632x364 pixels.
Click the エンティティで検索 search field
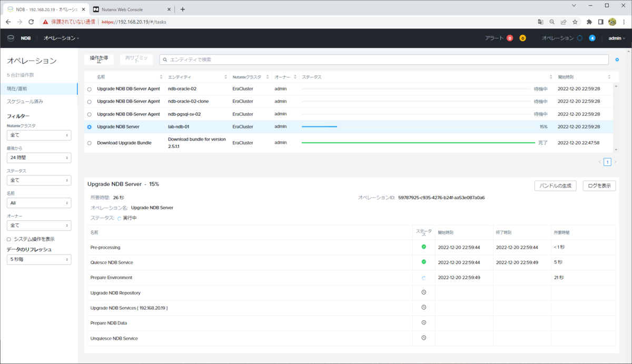(x=384, y=60)
